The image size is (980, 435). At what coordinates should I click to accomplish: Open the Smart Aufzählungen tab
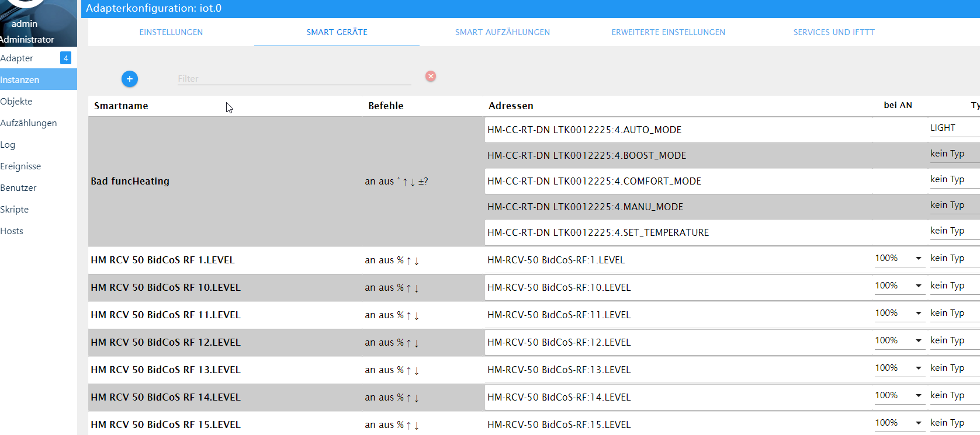tap(503, 32)
